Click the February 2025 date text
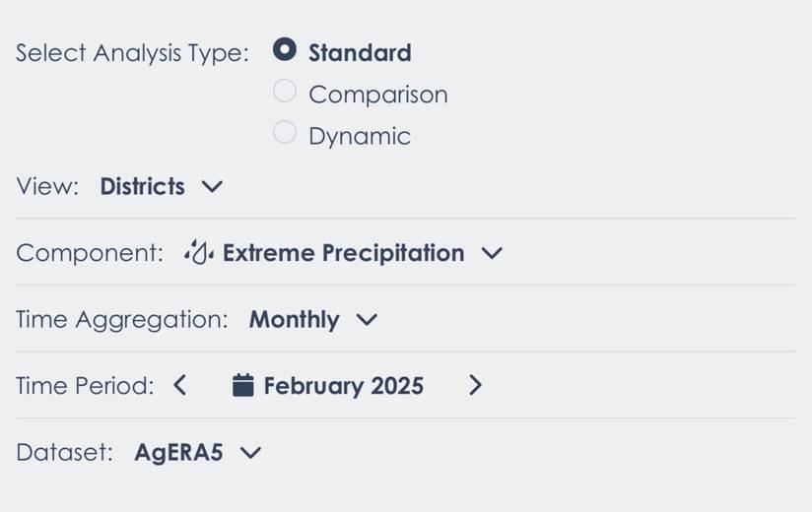Viewport: 812px width, 512px height. point(343,385)
